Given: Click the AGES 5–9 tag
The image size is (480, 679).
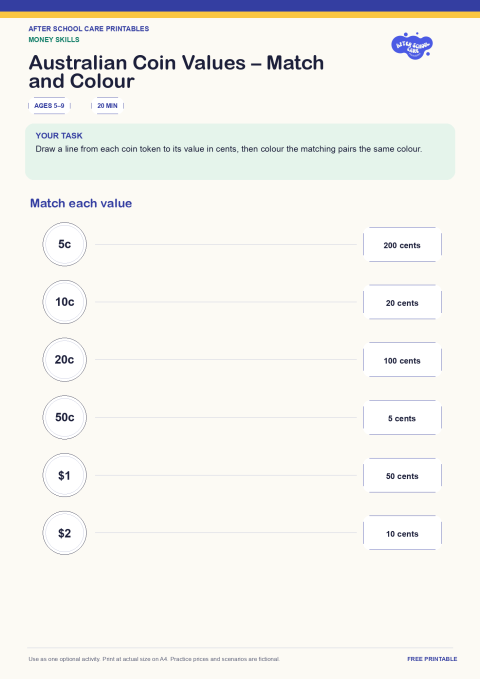Looking at the screenshot, I should 49,106.
